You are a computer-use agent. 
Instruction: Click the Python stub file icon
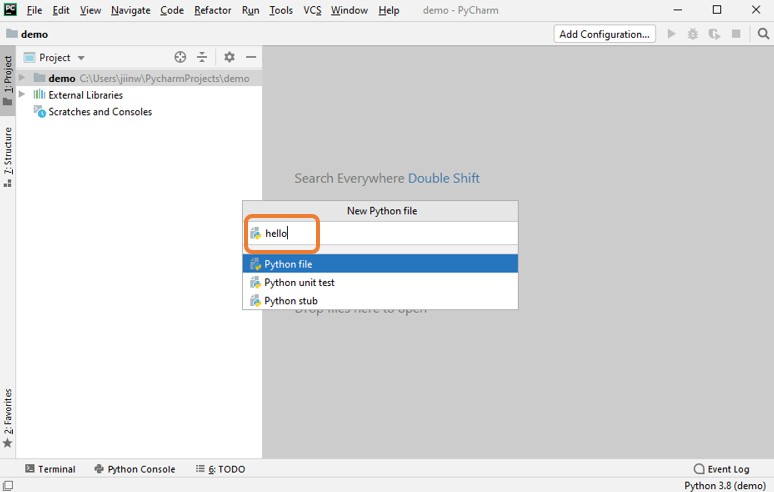click(255, 301)
